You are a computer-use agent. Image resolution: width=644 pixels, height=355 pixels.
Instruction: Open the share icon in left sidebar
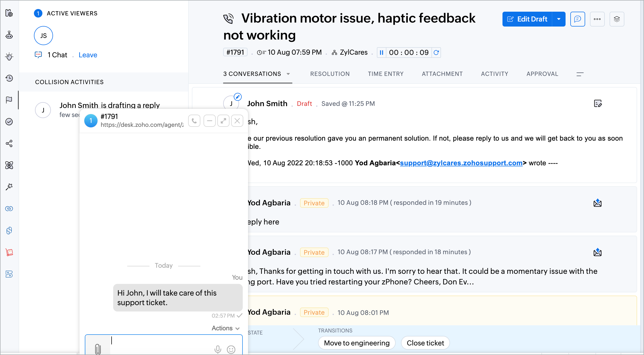pos(9,144)
